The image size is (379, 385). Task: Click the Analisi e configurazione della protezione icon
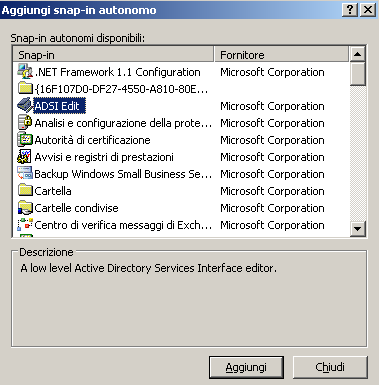(x=25, y=123)
